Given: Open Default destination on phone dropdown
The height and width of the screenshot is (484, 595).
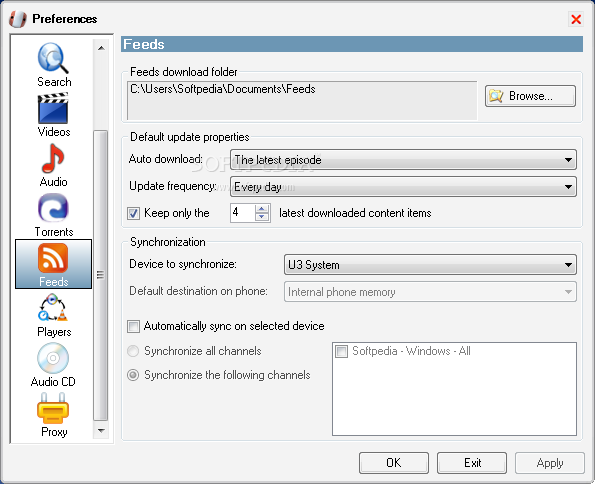Looking at the screenshot, I should click(430, 292).
